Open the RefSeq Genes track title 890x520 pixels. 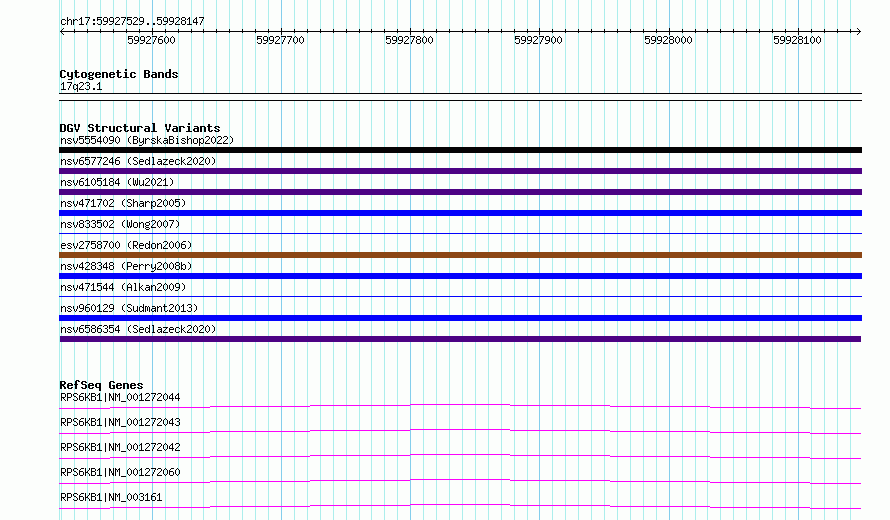pos(101,385)
